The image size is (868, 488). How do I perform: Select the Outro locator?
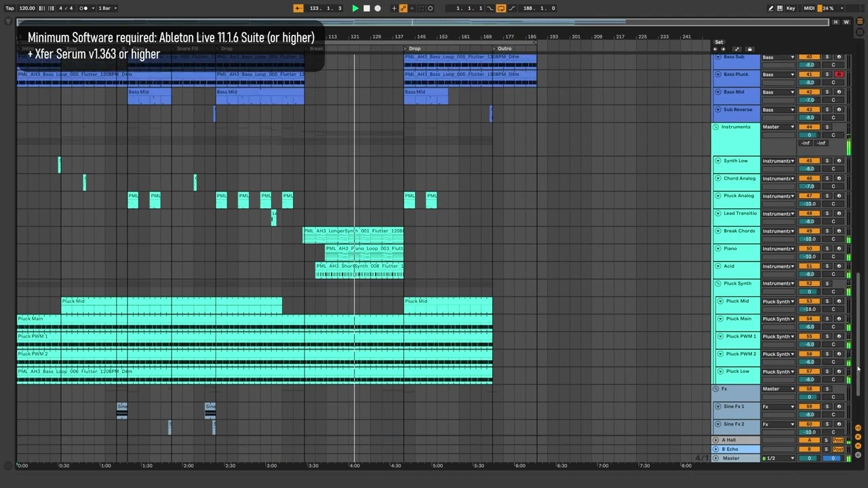502,49
